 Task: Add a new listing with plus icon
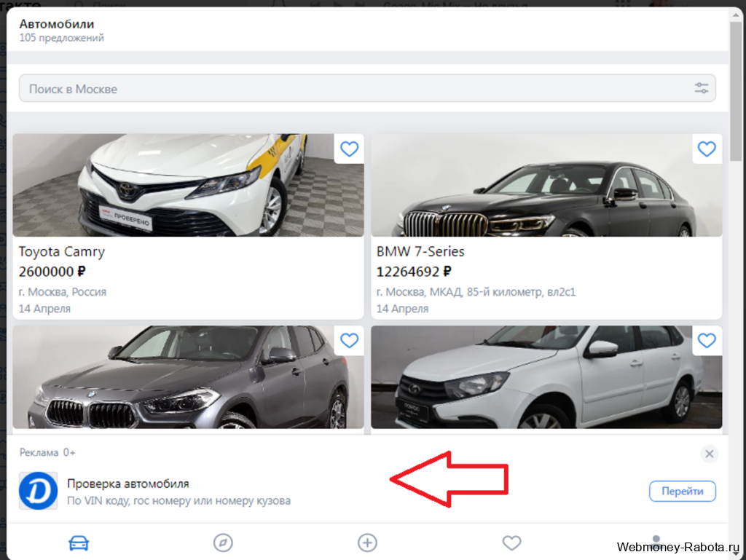point(367,543)
